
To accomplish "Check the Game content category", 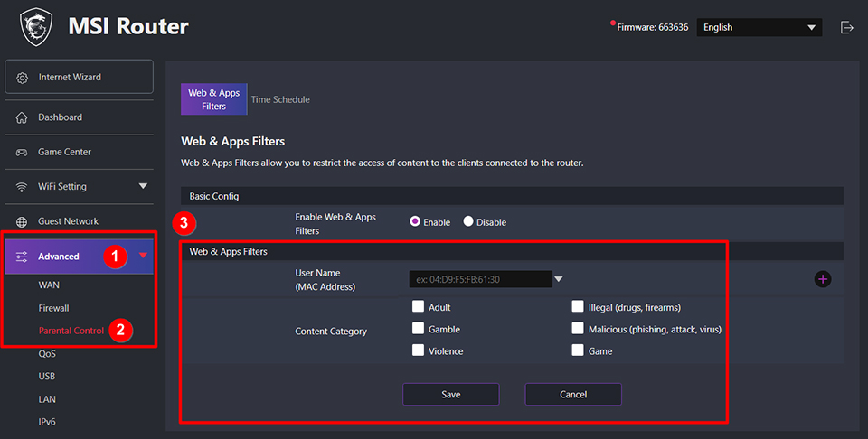I will click(x=578, y=350).
